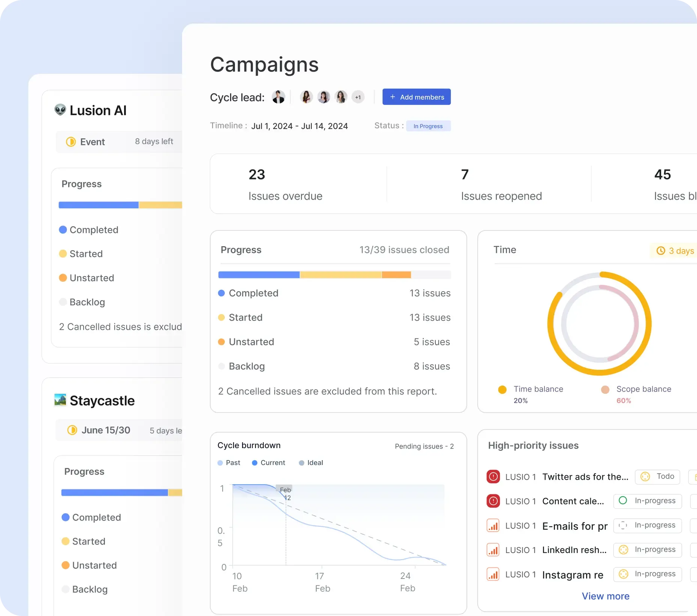Click the Lusion AI alien icon
697x616 pixels.
coord(60,110)
